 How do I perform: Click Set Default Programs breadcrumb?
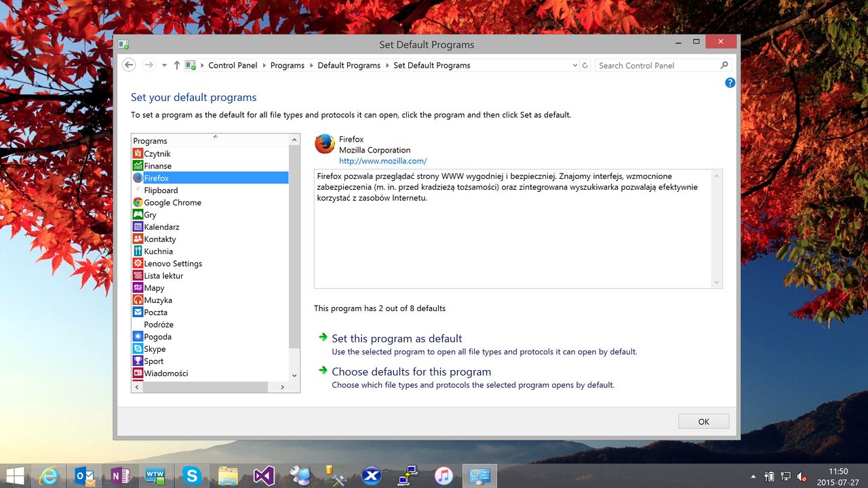pos(432,65)
